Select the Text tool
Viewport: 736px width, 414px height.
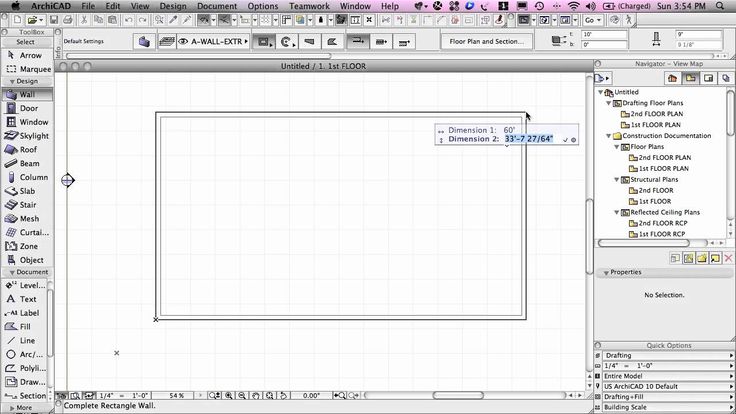click(23, 299)
